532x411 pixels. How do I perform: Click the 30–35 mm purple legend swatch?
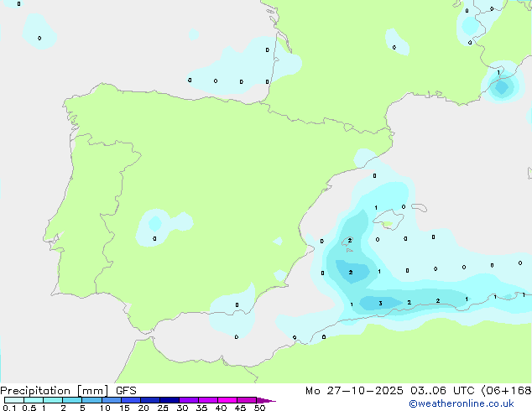[189, 400]
